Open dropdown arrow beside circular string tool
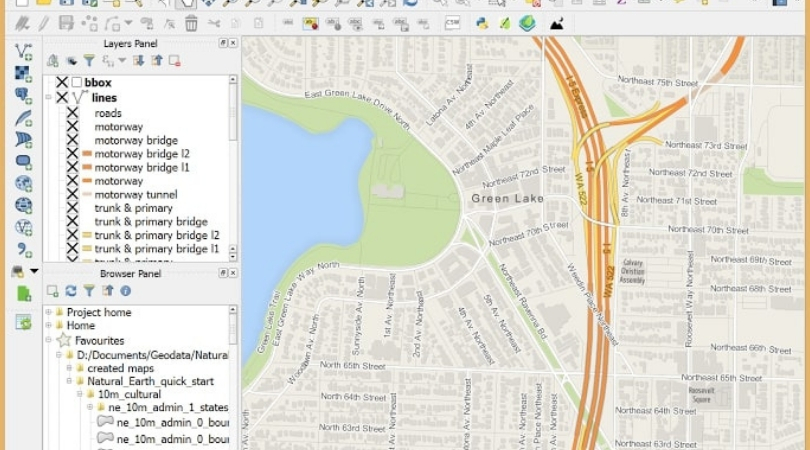The image size is (810, 450). click(x=129, y=23)
